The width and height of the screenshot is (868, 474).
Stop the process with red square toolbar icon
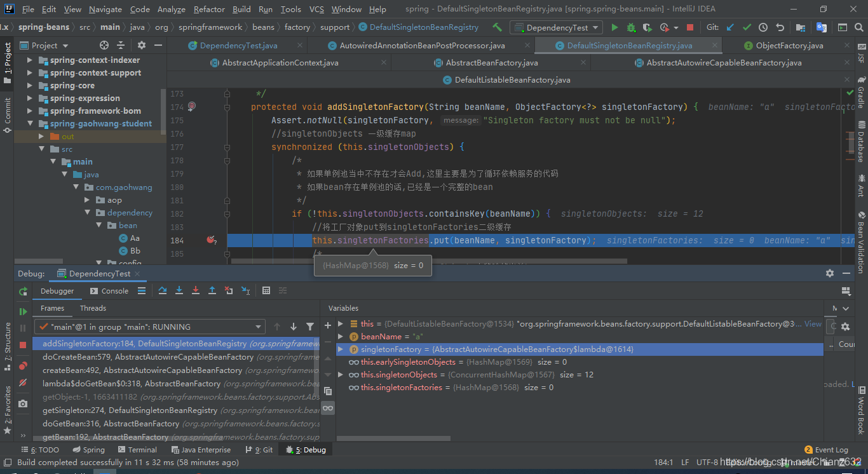click(x=690, y=27)
